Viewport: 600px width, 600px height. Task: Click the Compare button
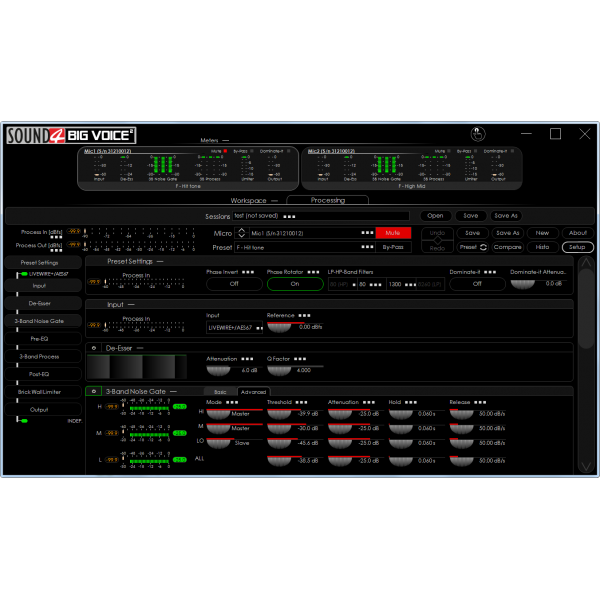pyautogui.click(x=507, y=247)
